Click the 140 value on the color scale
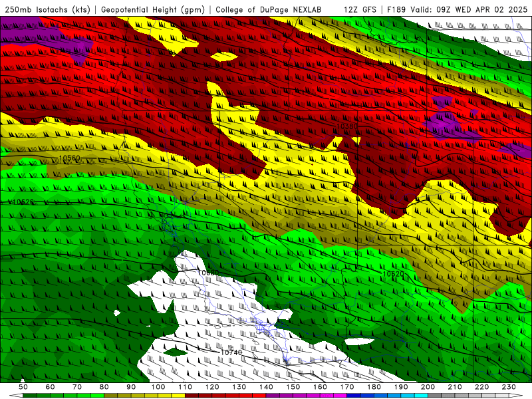The image size is (532, 399). pos(266,387)
